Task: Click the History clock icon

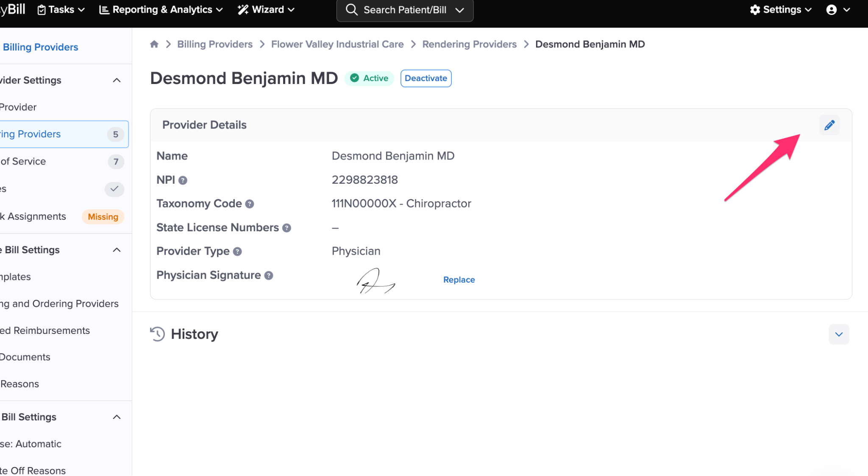Action: (x=157, y=334)
